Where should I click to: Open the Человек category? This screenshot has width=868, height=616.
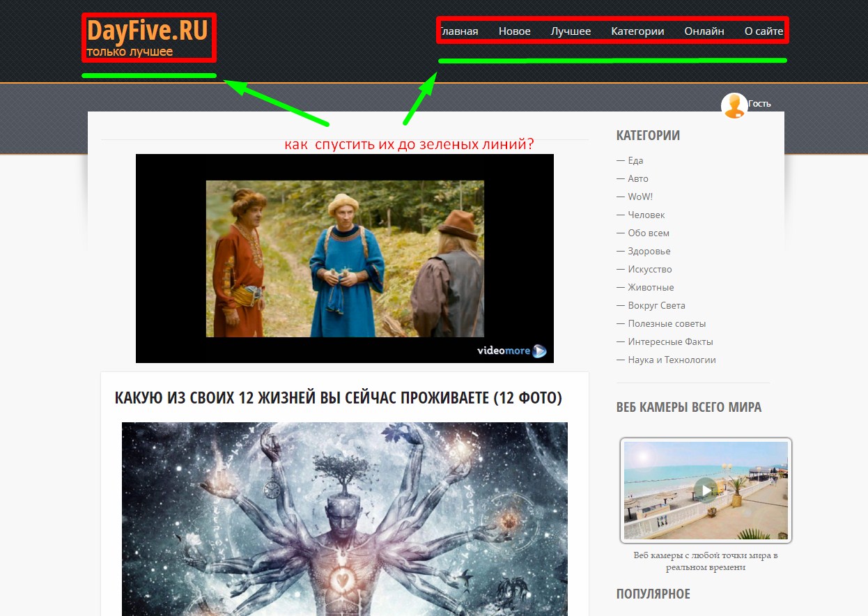(x=646, y=215)
